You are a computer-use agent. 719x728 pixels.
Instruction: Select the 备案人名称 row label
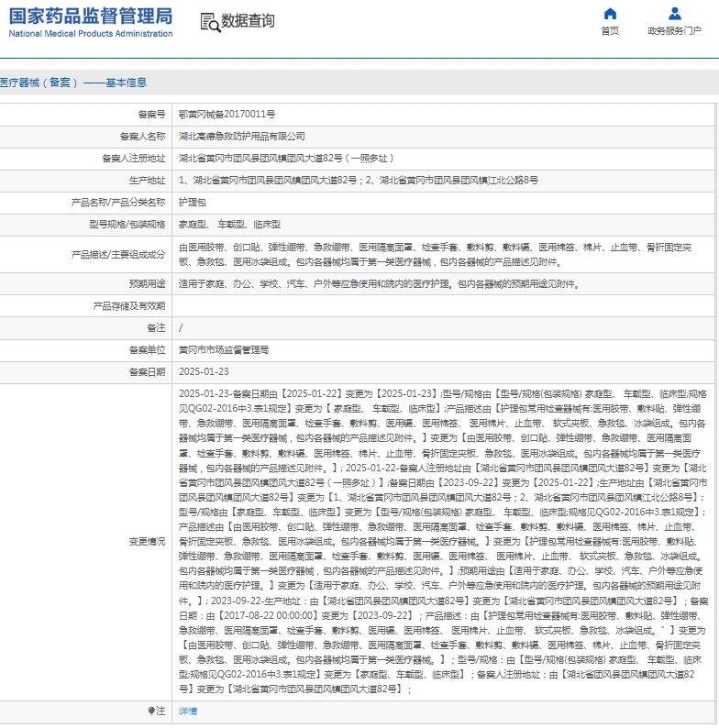point(142,137)
